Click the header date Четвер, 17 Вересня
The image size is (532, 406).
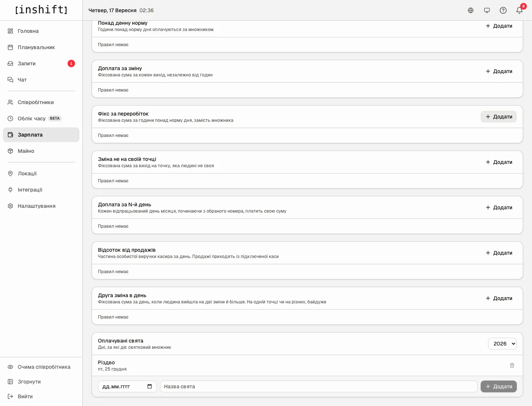(112, 10)
